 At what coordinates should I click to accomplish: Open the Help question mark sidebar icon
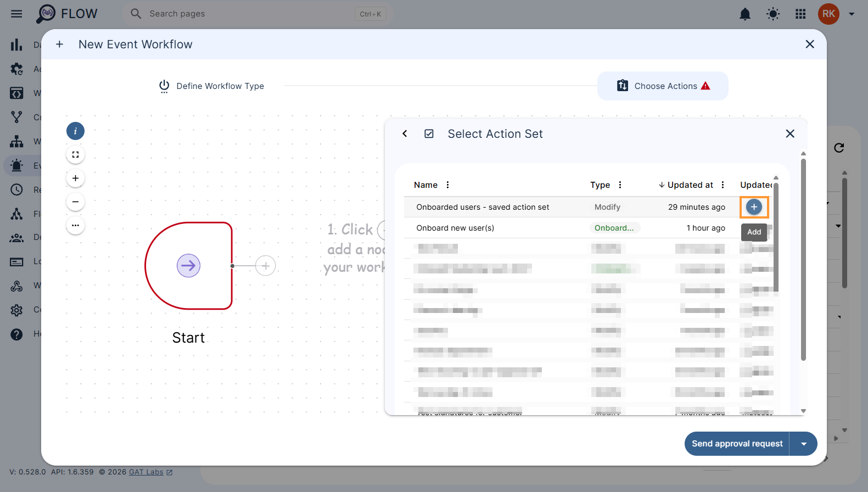16,334
